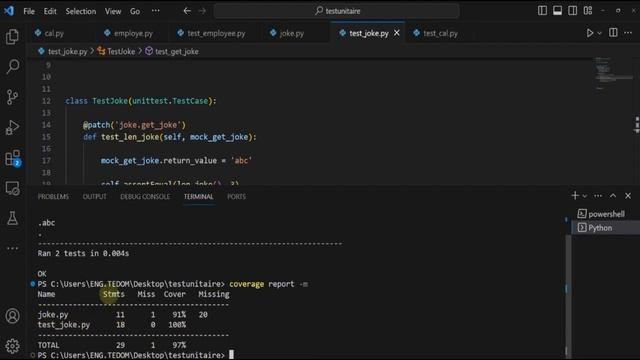Click the Stmts column header

click(x=113, y=294)
